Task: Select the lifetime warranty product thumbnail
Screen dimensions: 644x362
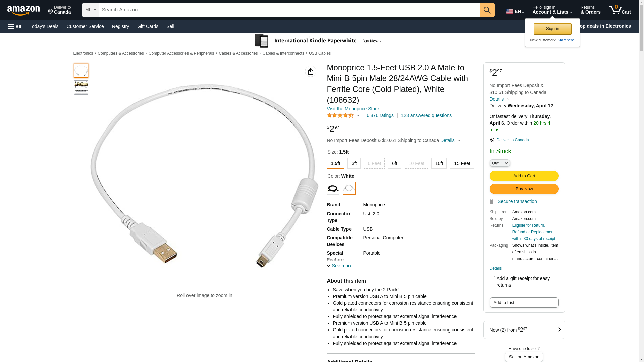Action: pos(81,87)
